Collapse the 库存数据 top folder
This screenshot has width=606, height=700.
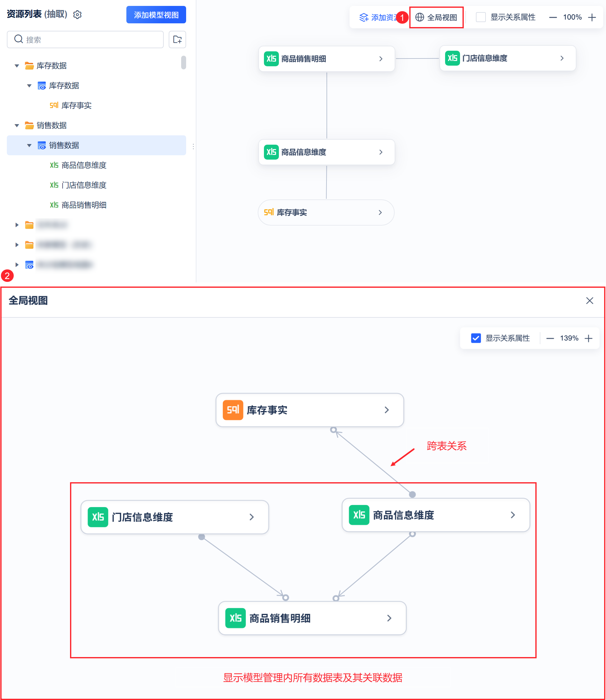coord(17,66)
